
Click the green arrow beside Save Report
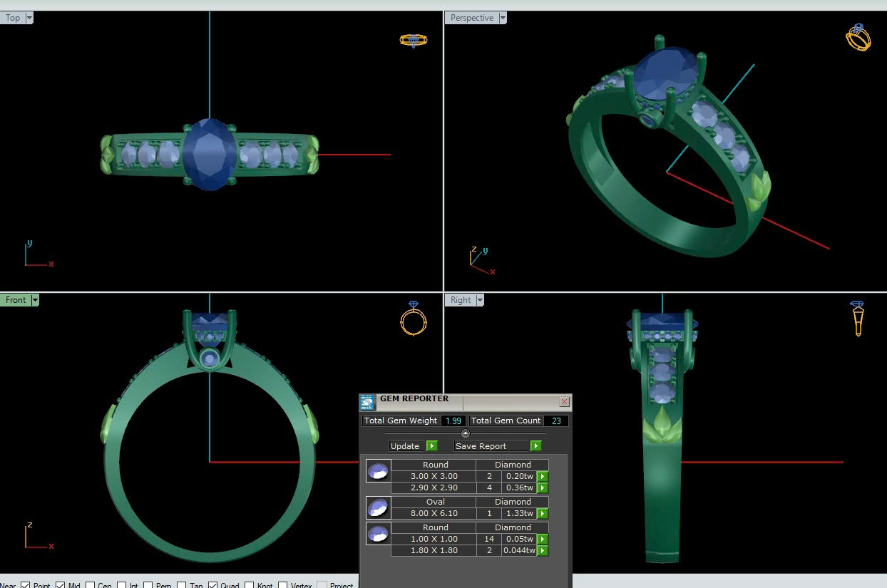535,446
